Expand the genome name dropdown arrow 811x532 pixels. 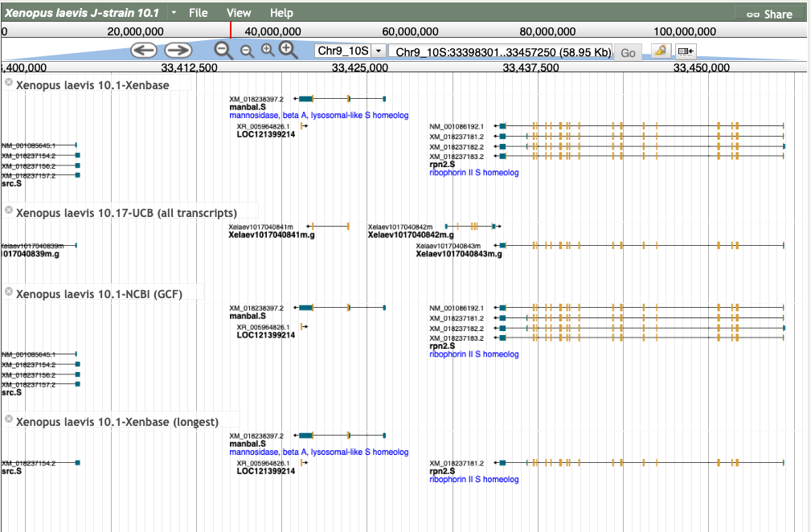point(174,13)
